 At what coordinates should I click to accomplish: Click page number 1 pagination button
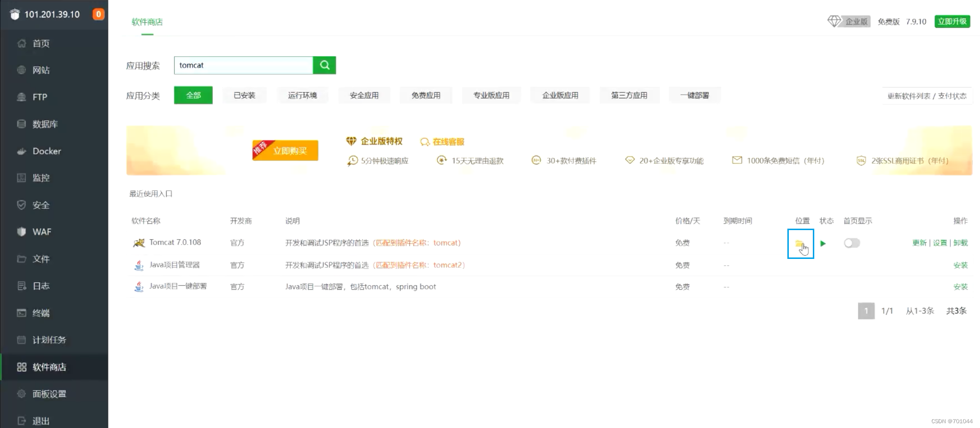(x=866, y=311)
